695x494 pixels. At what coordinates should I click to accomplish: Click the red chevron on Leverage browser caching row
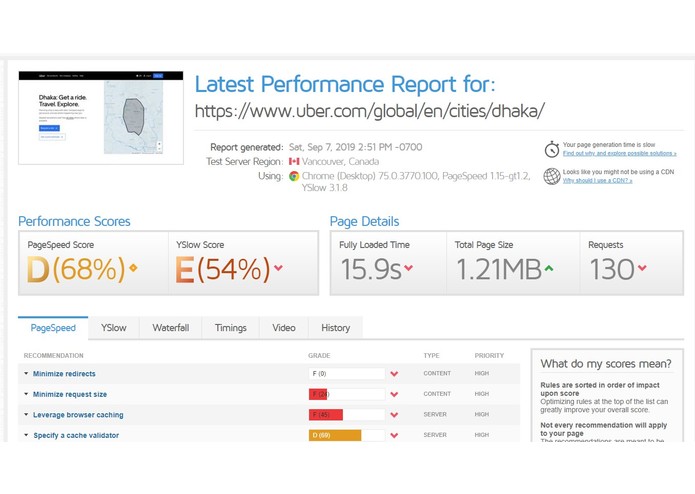point(394,415)
